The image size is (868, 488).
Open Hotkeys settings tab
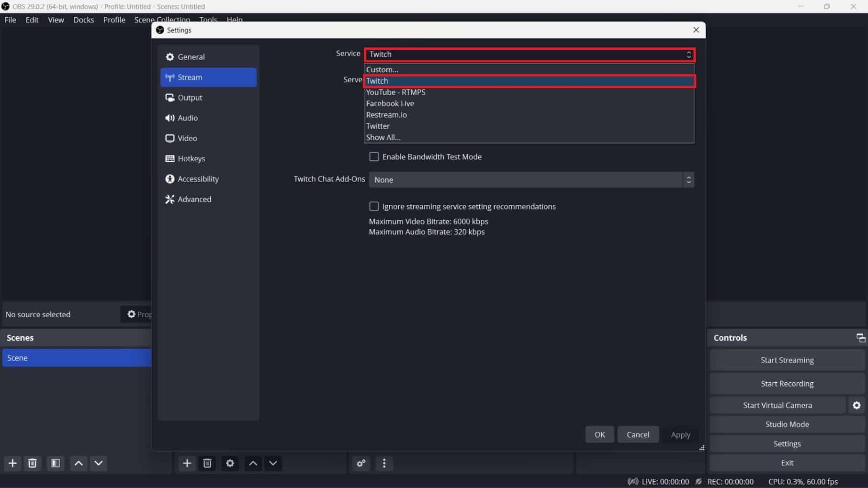click(x=208, y=159)
